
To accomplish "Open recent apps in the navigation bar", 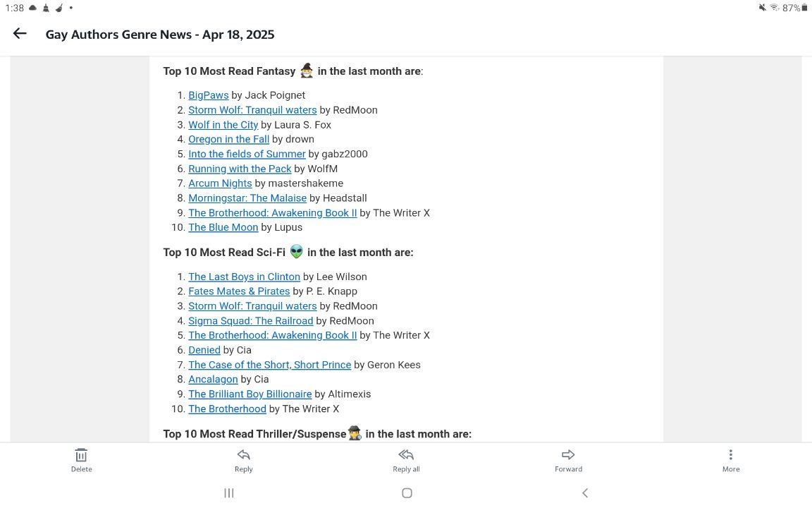I will 229,493.
